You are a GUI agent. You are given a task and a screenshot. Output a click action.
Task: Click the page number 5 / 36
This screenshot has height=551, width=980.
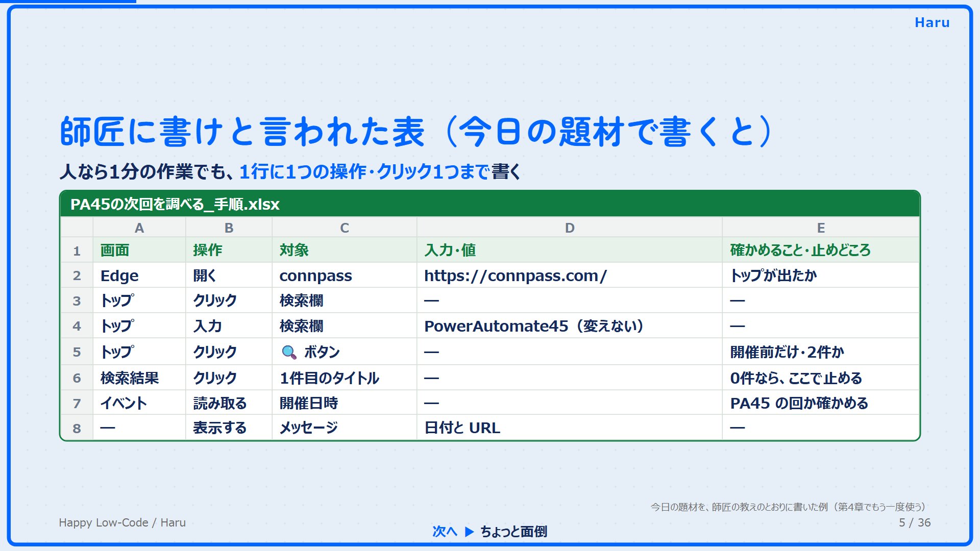pos(915,522)
